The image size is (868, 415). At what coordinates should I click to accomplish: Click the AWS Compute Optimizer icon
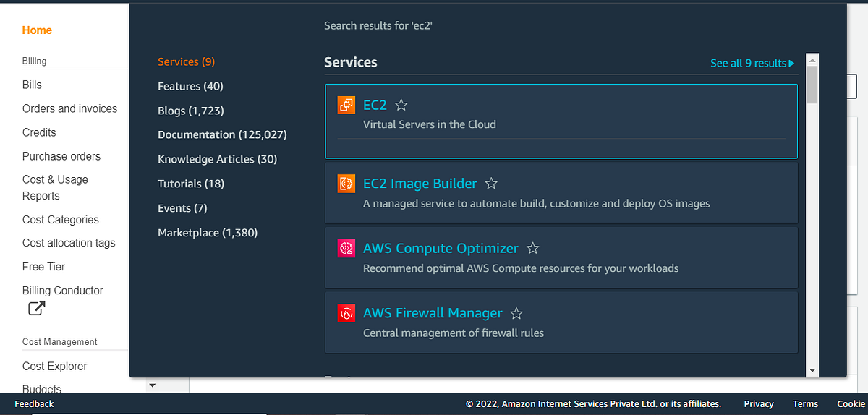346,249
